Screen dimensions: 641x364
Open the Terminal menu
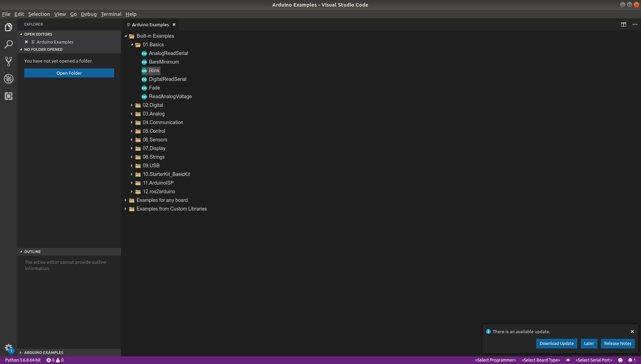111,14
